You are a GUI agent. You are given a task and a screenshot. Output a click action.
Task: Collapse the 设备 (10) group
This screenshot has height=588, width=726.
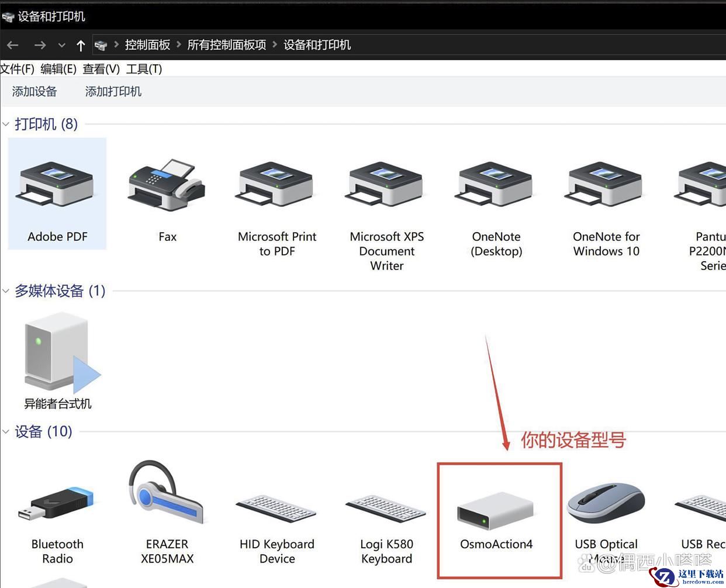point(6,432)
